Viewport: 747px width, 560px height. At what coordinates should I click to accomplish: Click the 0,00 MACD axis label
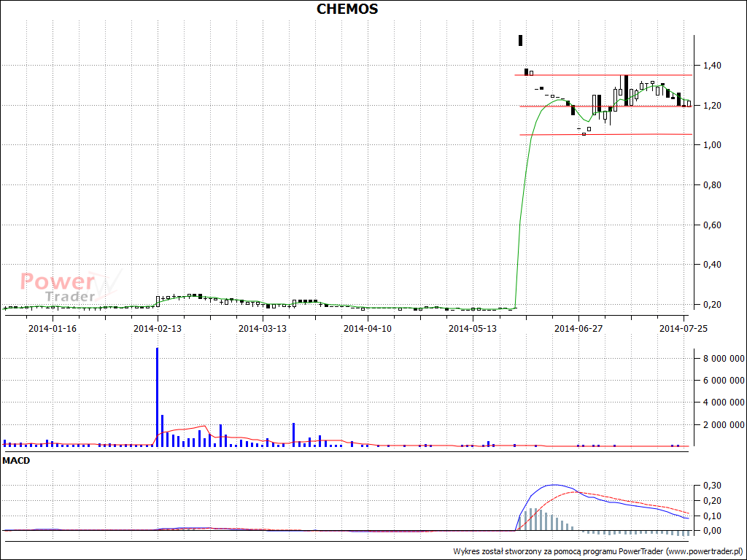[x=712, y=531]
